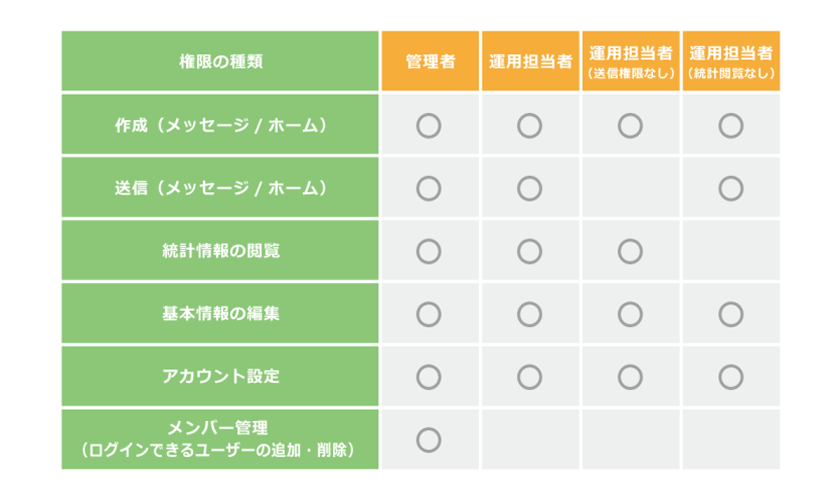Click the メンバー管理 row label
This screenshot has width=840, height=500.
click(220, 439)
